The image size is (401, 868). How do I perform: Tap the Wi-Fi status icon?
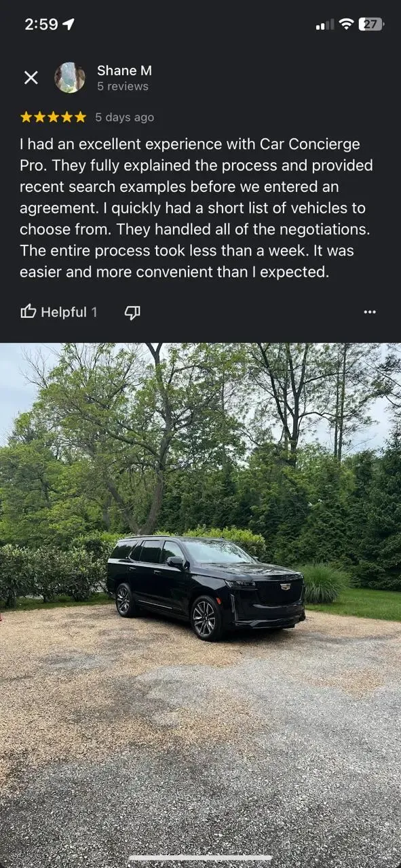[x=346, y=24]
